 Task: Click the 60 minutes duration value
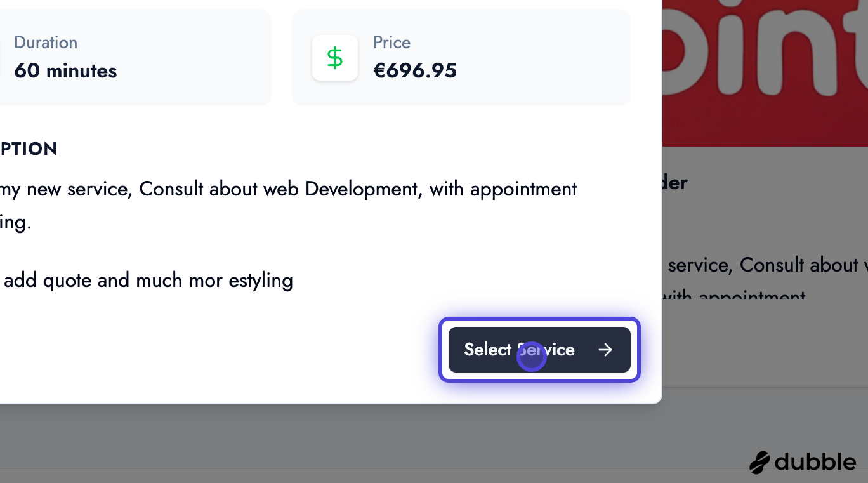65,71
